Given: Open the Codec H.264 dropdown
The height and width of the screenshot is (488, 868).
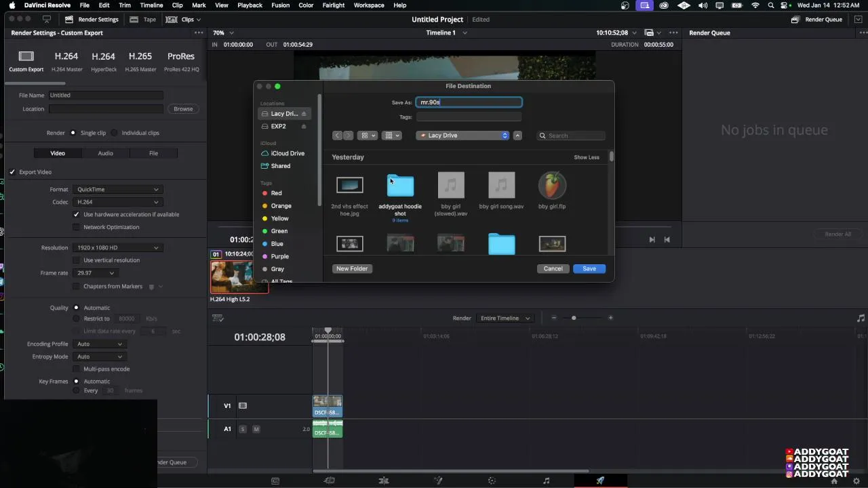Looking at the screenshot, I should point(117,202).
